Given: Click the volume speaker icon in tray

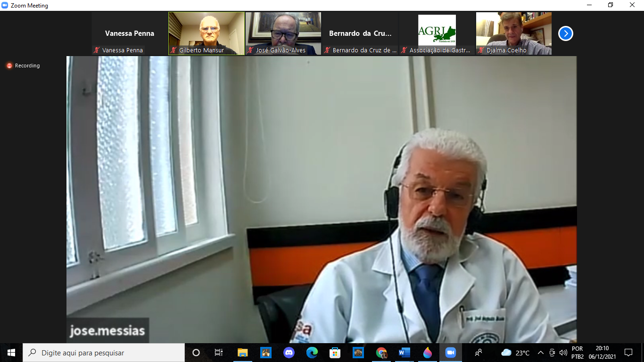Looking at the screenshot, I should pyautogui.click(x=563, y=353).
